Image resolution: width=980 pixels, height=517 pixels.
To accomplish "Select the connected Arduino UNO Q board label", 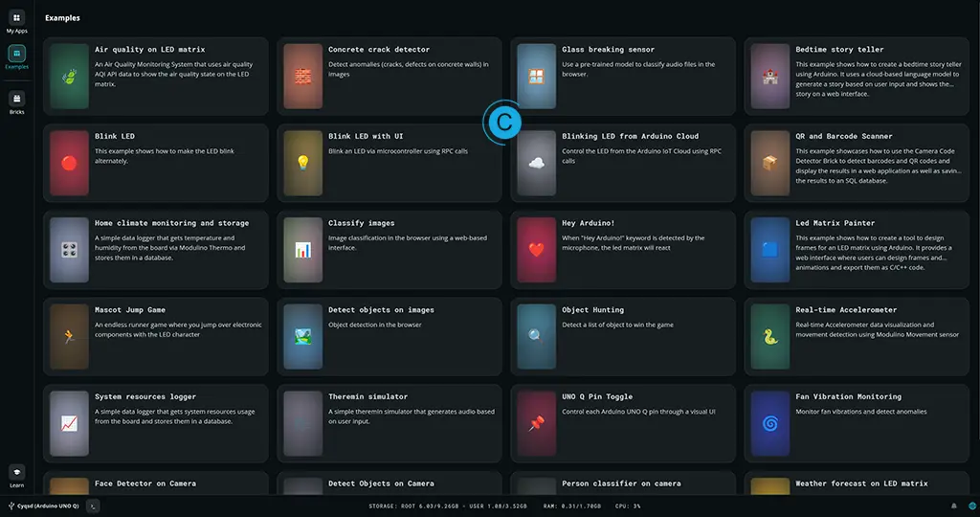I will tap(43, 506).
